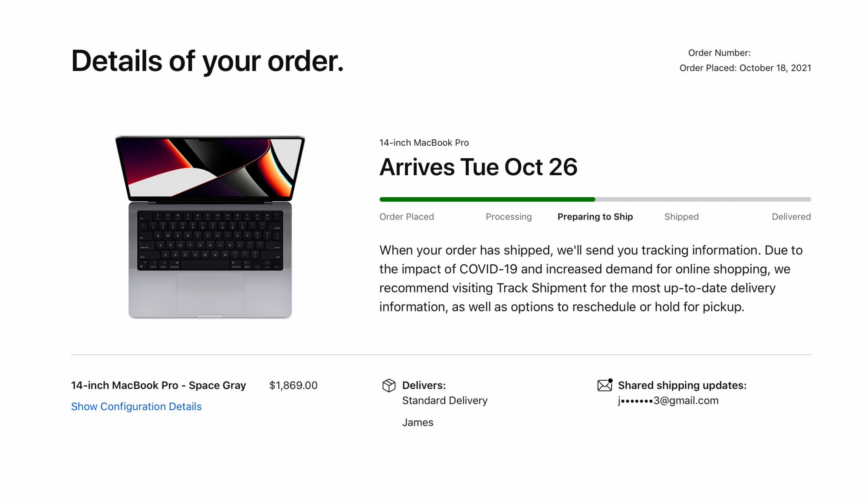Image resolution: width=868 pixels, height=503 pixels.
Task: Click the green order progress bar
Action: (x=487, y=199)
